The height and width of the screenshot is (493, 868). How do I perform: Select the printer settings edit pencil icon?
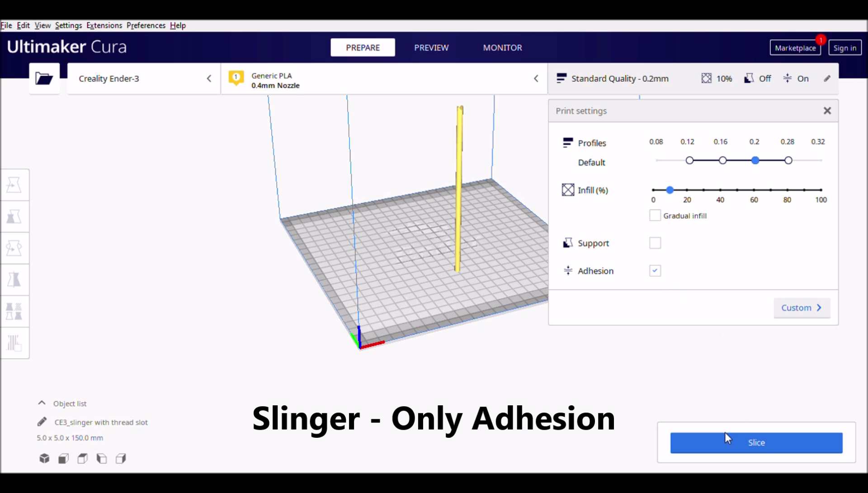pyautogui.click(x=827, y=78)
